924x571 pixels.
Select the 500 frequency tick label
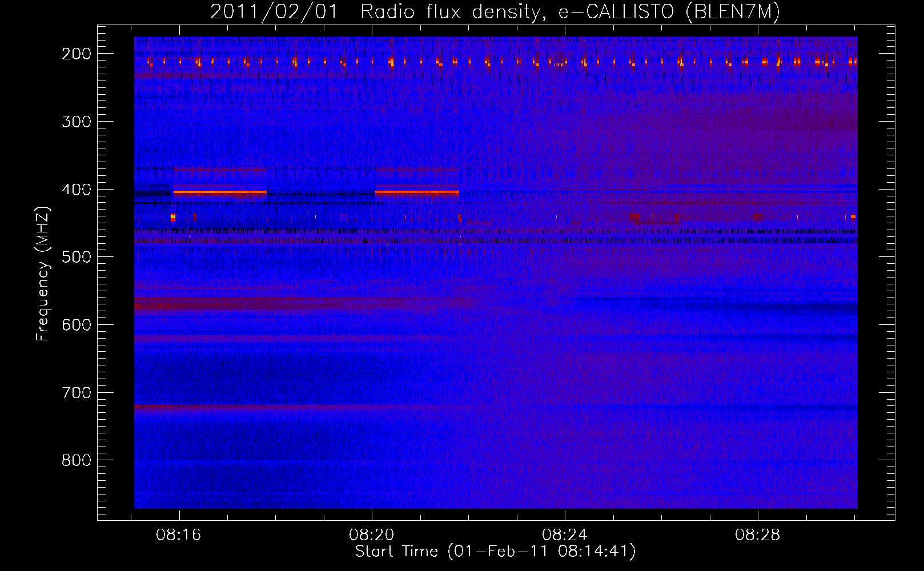(x=76, y=257)
